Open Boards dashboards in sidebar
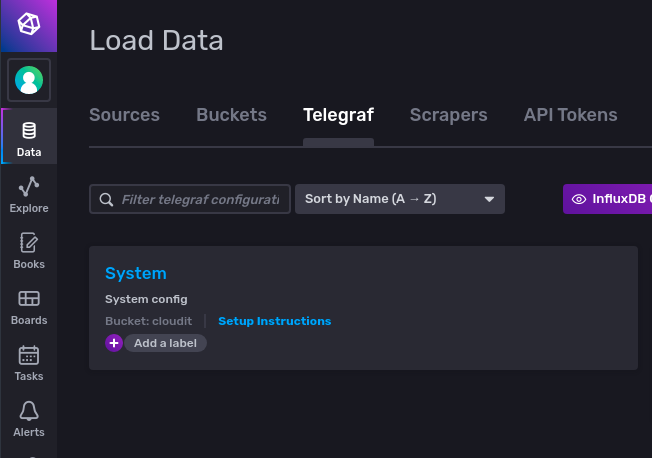Image resolution: width=652 pixels, height=458 pixels. [29, 307]
